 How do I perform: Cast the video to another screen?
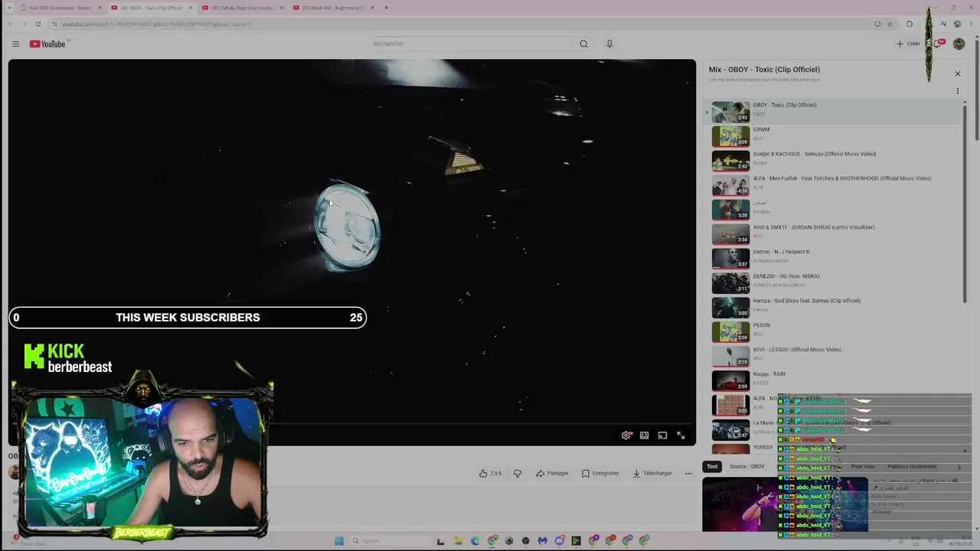(x=662, y=435)
